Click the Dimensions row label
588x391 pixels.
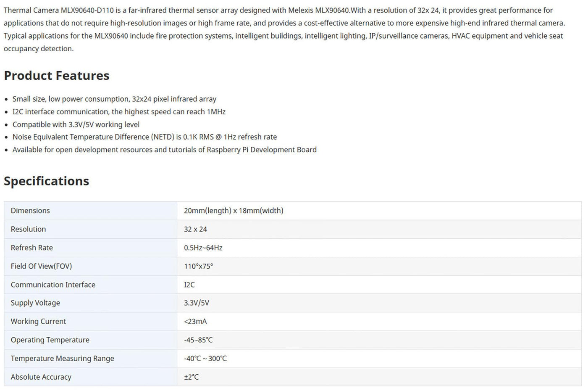[30, 211]
